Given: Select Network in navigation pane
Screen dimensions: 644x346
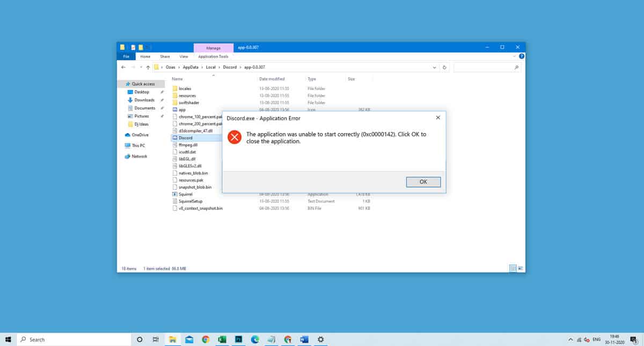Looking at the screenshot, I should click(x=136, y=157).
